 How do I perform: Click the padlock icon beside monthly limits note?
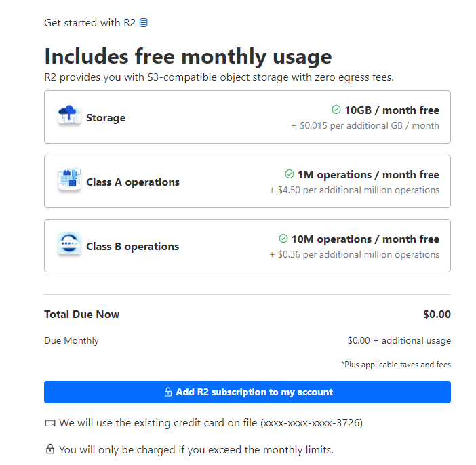click(x=49, y=449)
